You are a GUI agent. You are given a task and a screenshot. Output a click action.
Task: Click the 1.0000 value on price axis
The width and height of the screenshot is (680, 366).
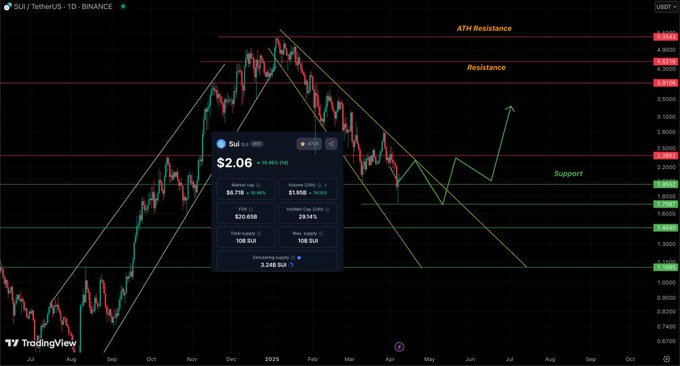[x=666, y=282]
